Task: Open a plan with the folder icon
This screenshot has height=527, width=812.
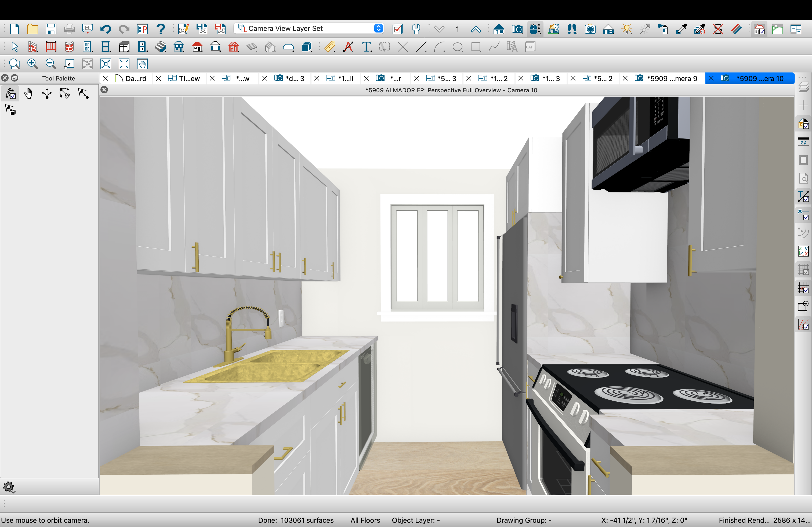Action: point(32,29)
